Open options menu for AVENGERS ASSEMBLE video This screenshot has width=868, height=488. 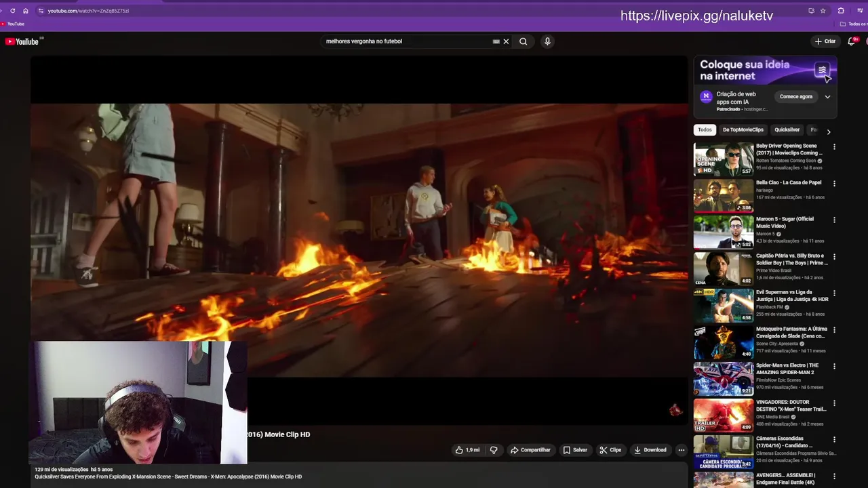(834, 476)
